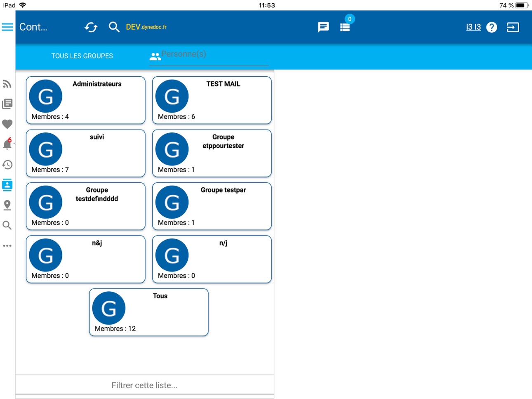
Task: Select the Groupe testpar name
Action: click(223, 190)
